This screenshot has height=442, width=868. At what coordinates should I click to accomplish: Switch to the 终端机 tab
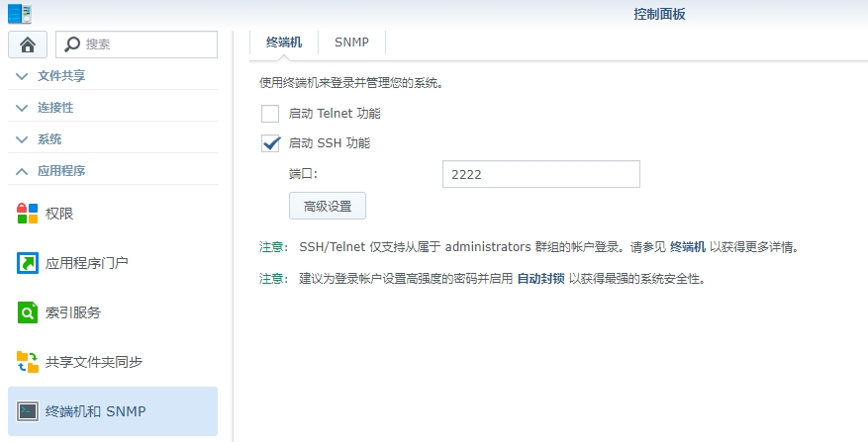click(x=284, y=43)
